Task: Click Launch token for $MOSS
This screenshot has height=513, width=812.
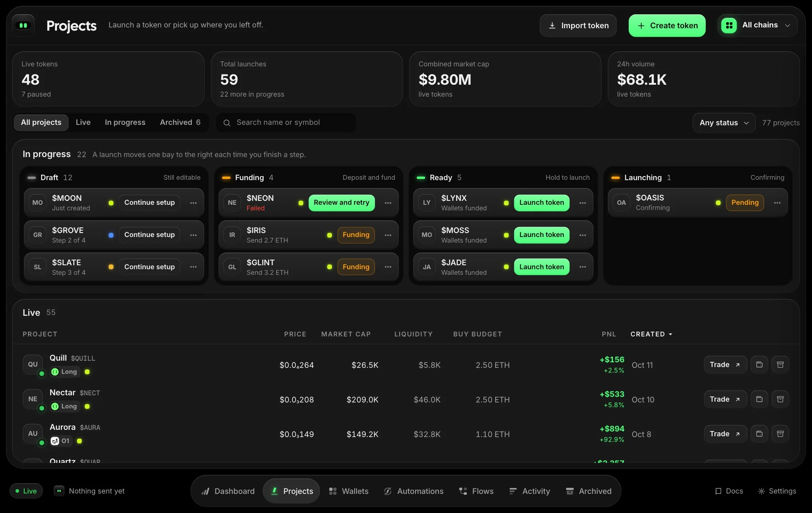Action: (541, 235)
